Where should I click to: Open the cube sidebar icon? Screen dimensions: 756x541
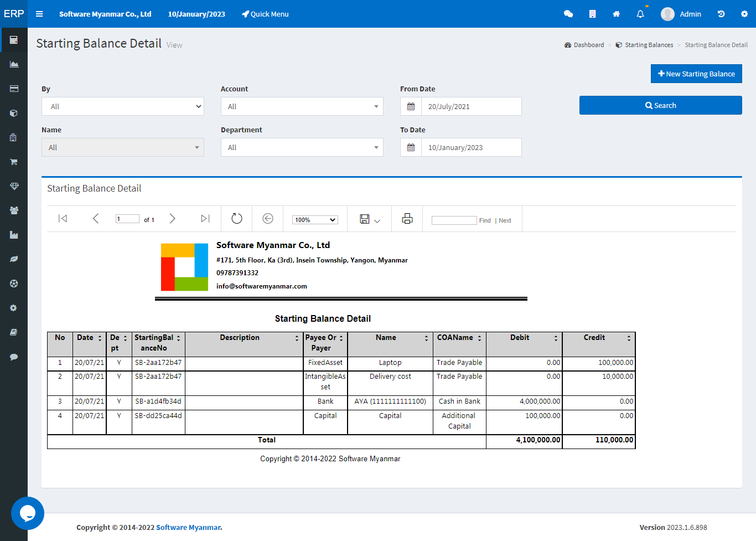click(x=14, y=113)
